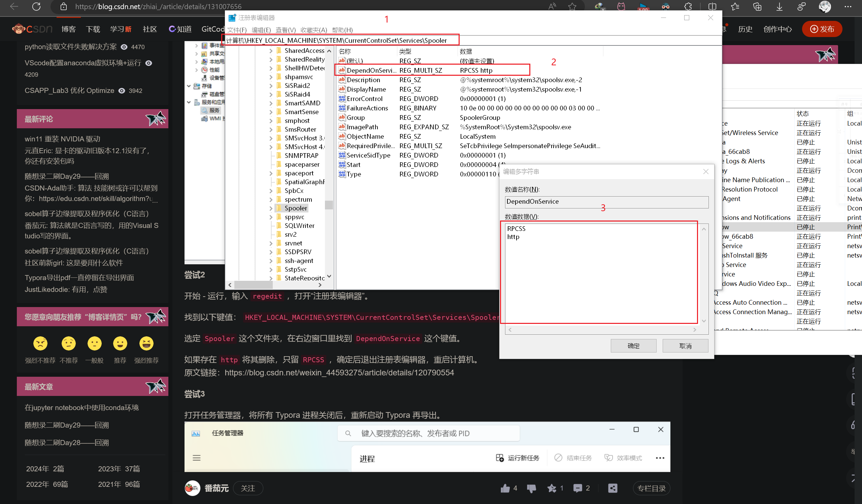Open the browser collections icon
862x504 pixels.
pyautogui.click(x=757, y=6)
